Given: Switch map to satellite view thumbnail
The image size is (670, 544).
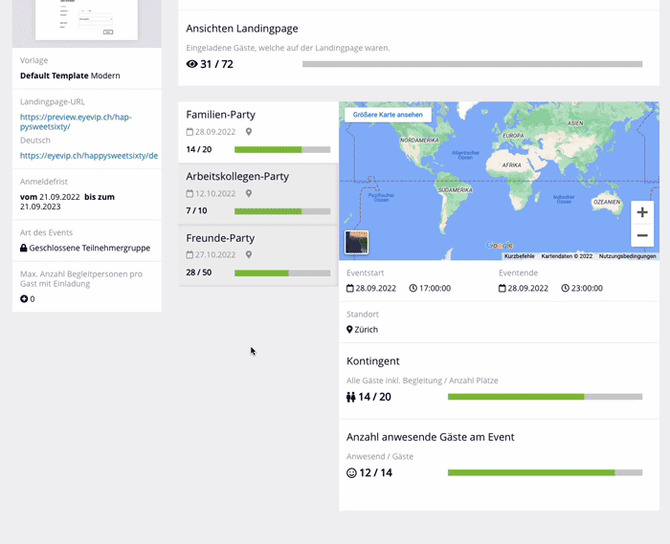Looking at the screenshot, I should click(357, 242).
